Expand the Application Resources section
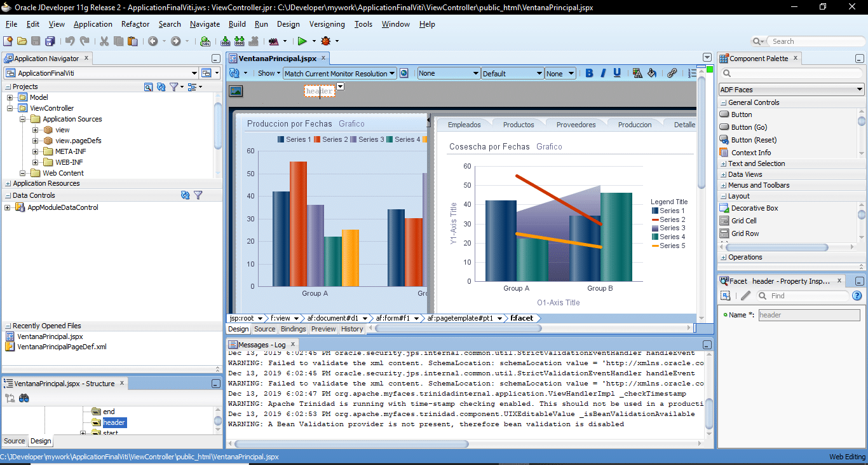Image resolution: width=868 pixels, height=465 pixels. point(8,183)
